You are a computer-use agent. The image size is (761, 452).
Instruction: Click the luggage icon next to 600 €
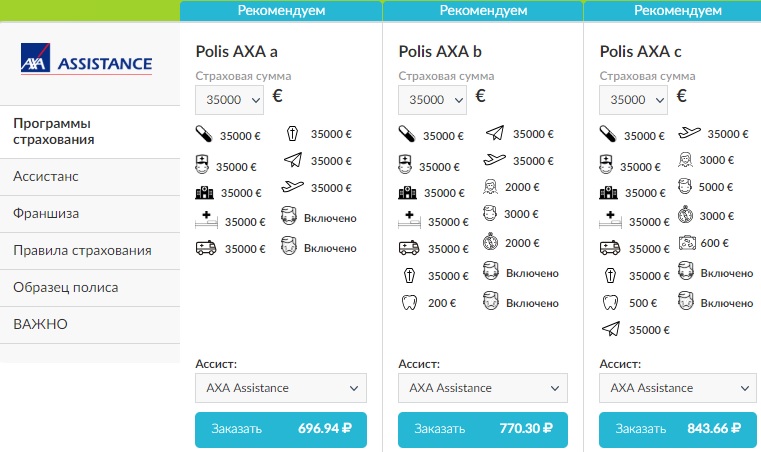click(x=687, y=242)
